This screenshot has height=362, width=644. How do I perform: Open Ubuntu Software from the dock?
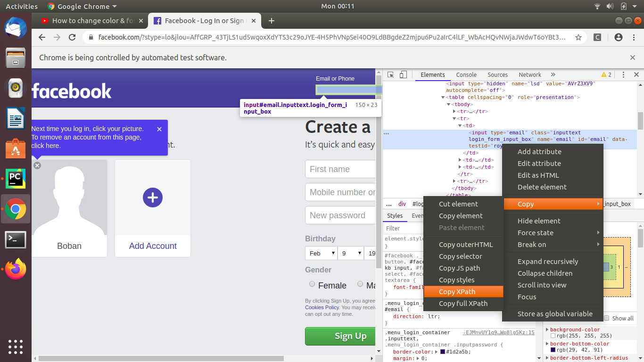[x=16, y=148]
